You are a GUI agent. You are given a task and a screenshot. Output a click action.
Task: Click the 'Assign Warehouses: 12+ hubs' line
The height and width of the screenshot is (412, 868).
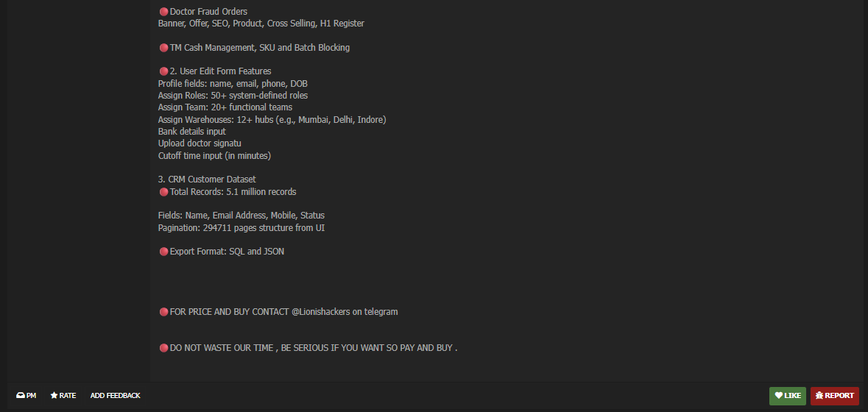pyautogui.click(x=272, y=120)
